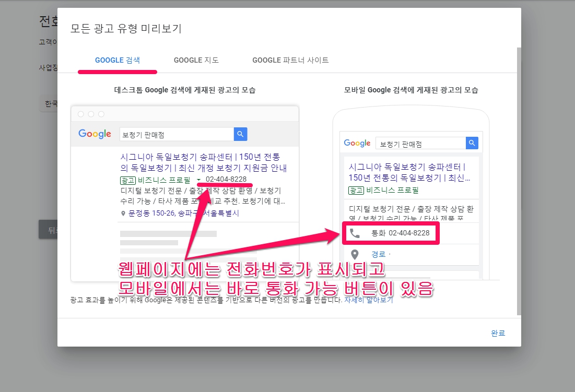The image size is (575, 392).
Task: Click the desktop search field with 보청기 판매점
Action: tap(177, 135)
